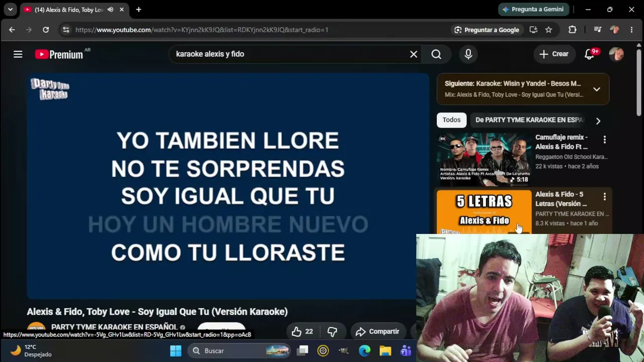The width and height of the screenshot is (644, 362).
Task: Open the 5 Letras video thumbnail
Action: [x=484, y=212]
